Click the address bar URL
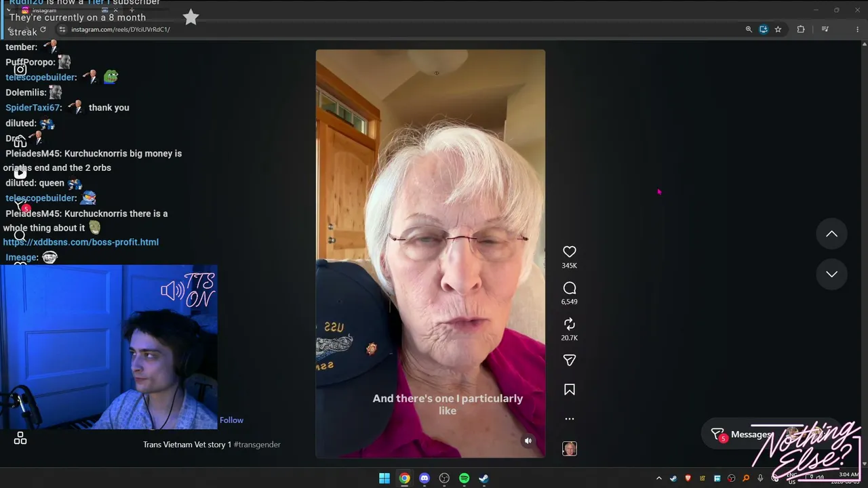 click(121, 30)
